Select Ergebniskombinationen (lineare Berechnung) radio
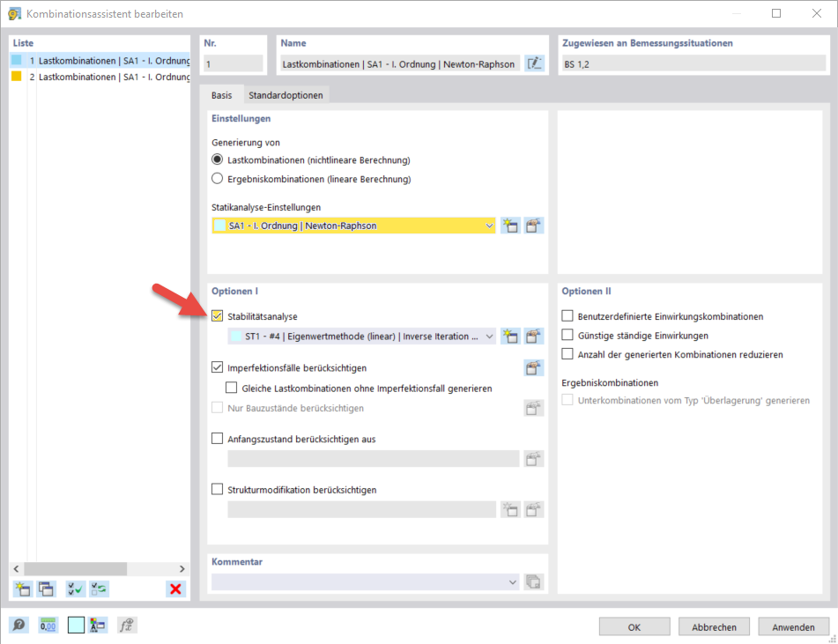This screenshot has height=644, width=838. [217, 179]
